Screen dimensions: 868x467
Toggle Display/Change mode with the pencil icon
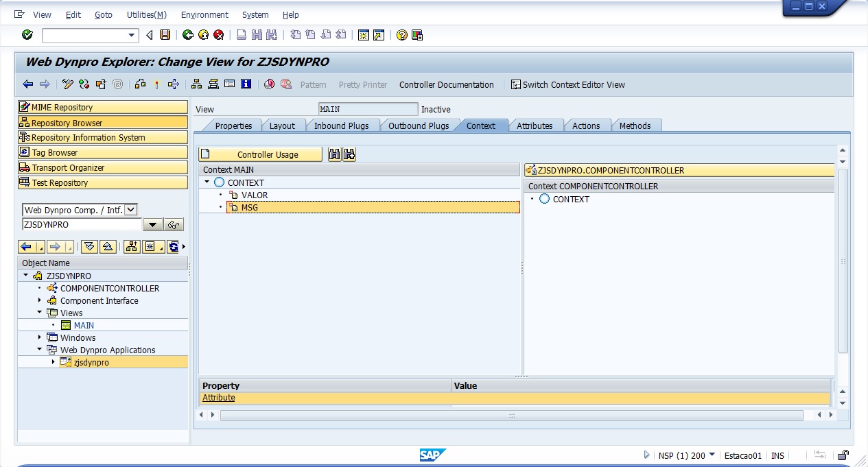pyautogui.click(x=67, y=84)
